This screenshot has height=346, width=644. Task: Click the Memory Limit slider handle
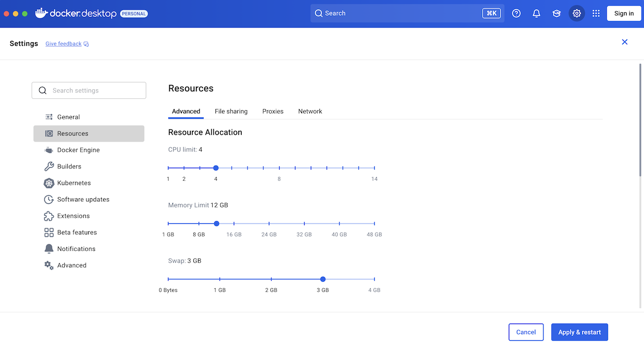click(x=216, y=224)
